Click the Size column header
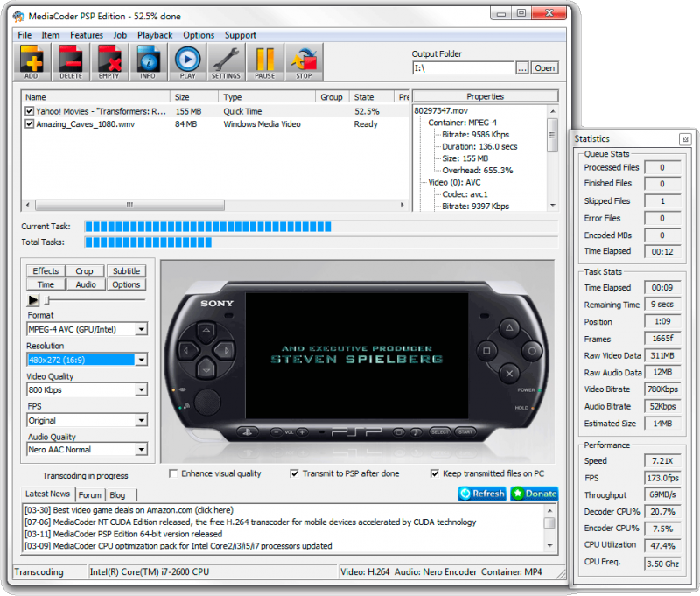The image size is (700, 596). pyautogui.click(x=194, y=97)
